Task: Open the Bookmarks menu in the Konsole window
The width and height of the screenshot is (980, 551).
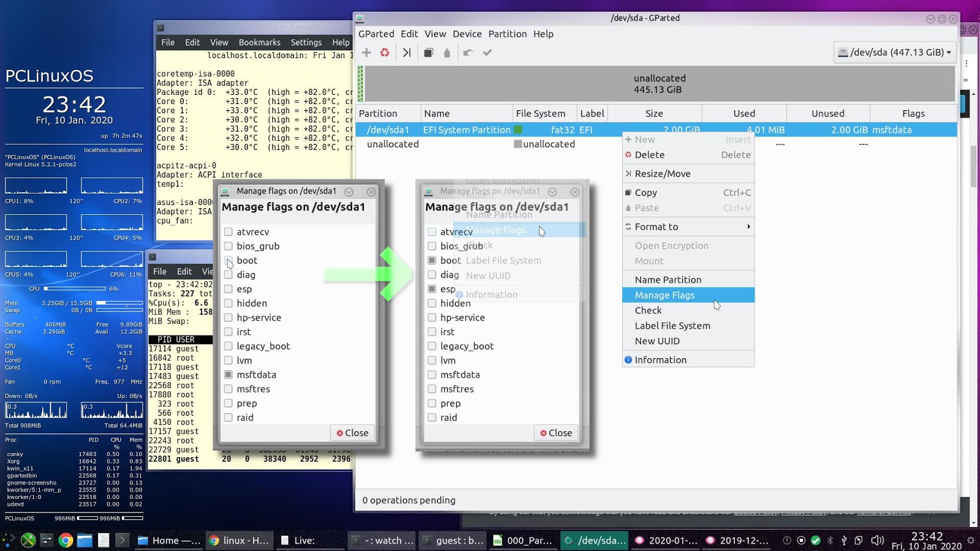Action: pos(260,42)
